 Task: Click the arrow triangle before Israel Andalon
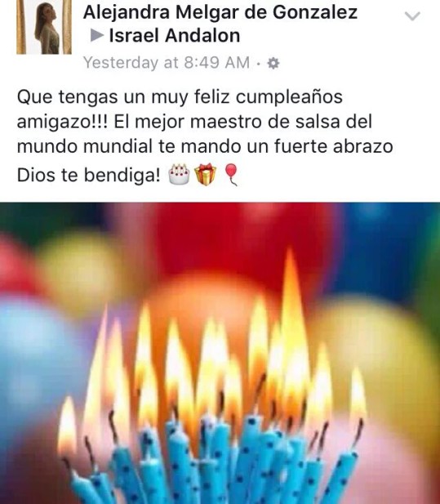click(96, 35)
